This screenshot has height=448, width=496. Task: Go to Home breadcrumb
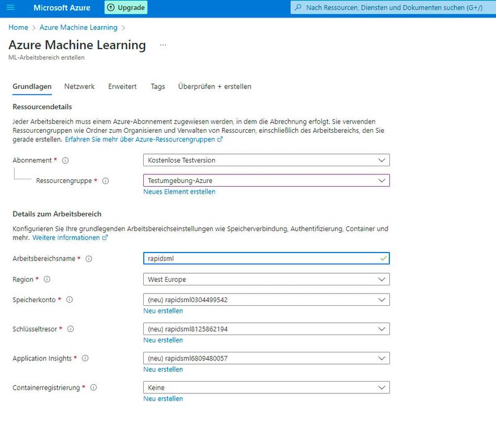pos(19,27)
